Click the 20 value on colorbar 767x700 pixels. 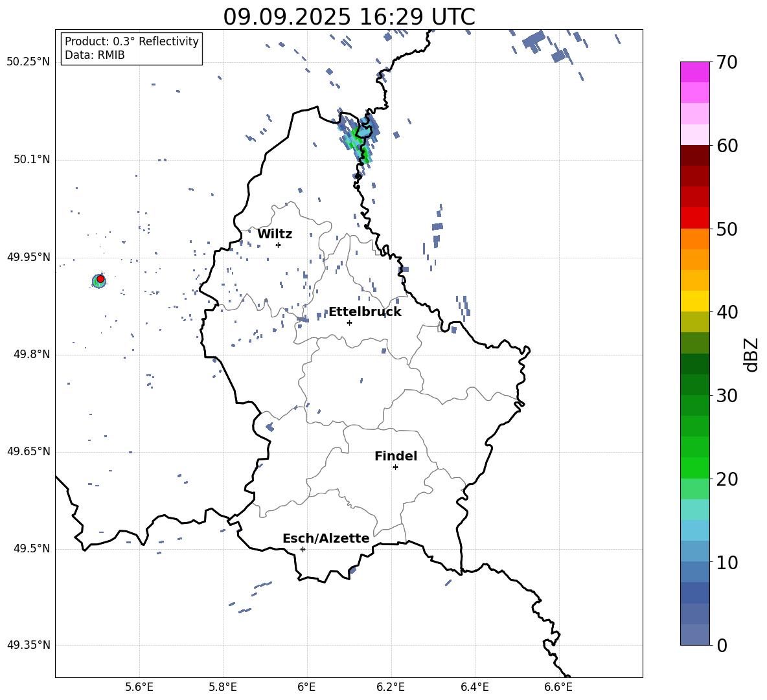point(727,479)
